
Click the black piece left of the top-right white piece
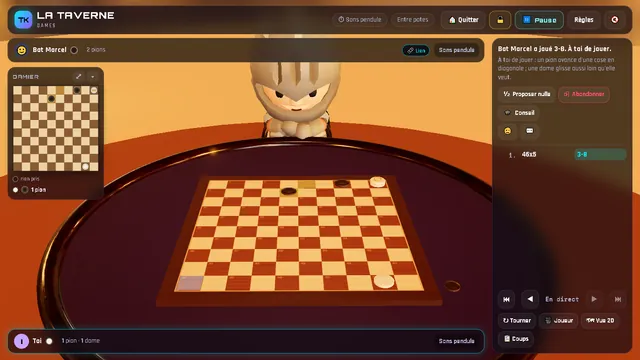342,183
